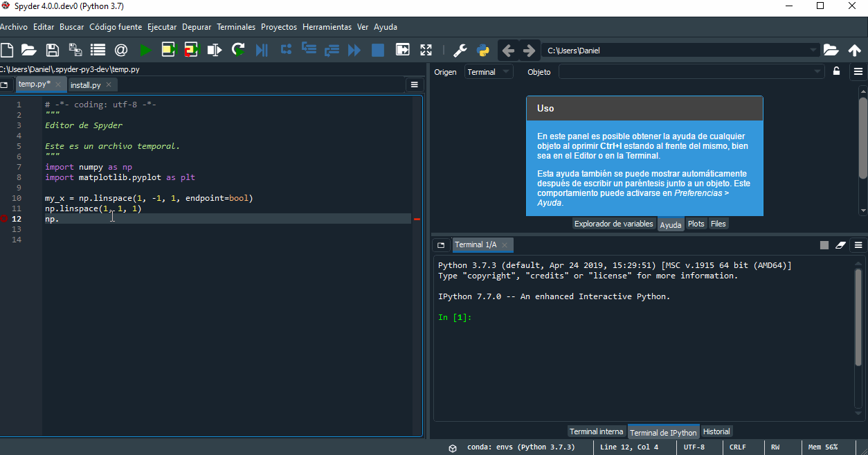Continue debugging with the double-arrow icon
868x455 pixels.
pyautogui.click(x=354, y=50)
